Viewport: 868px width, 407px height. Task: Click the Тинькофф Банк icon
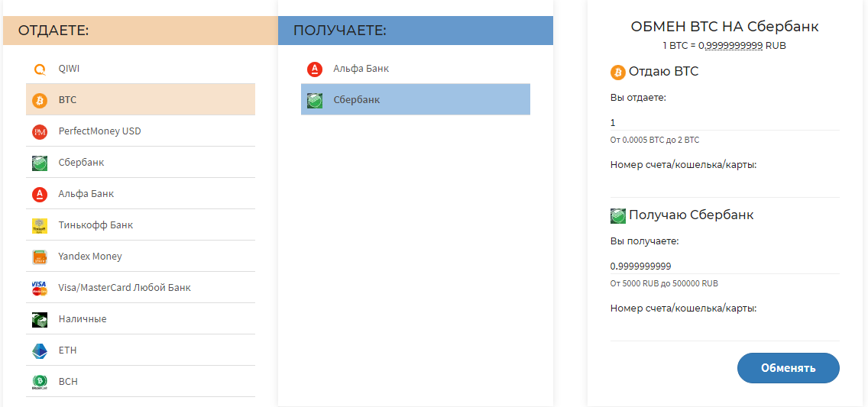[40, 225]
